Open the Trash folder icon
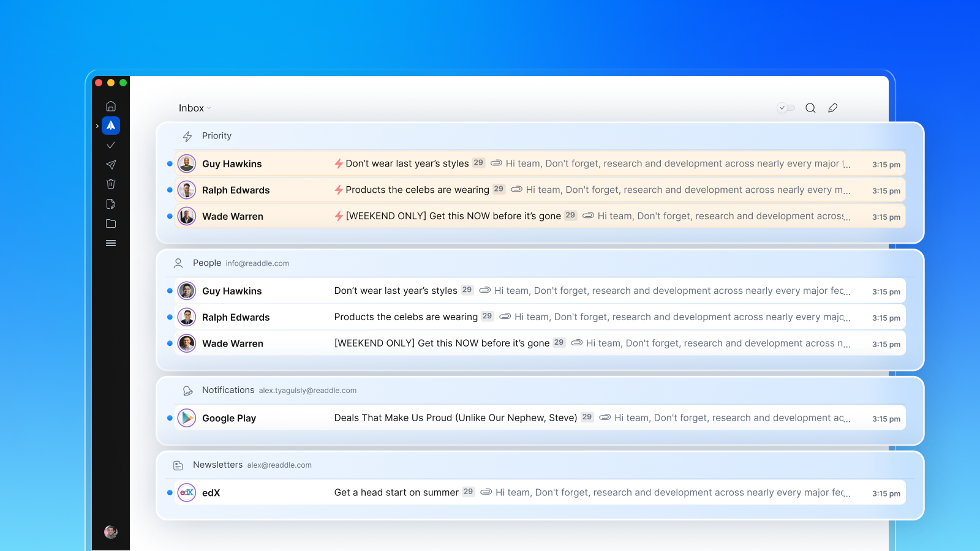Screen dimensions: 980x551 (x=111, y=184)
